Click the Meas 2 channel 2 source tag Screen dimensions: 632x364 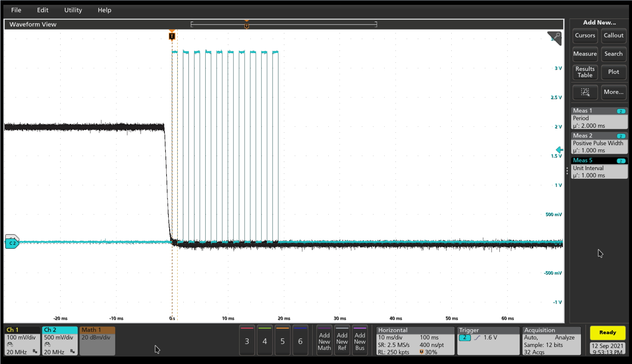point(621,136)
